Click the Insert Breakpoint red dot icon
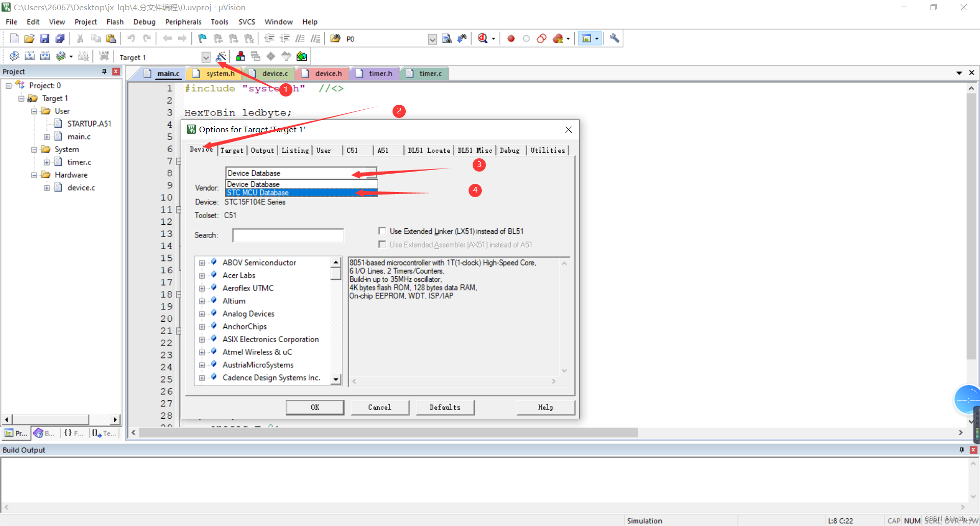Image resolution: width=980 pixels, height=526 pixels. pyautogui.click(x=511, y=38)
